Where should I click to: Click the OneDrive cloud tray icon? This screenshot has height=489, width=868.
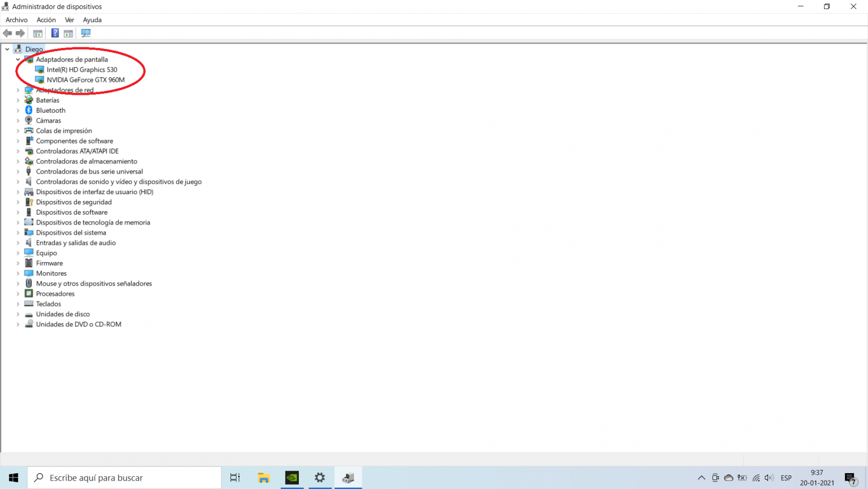729,478
